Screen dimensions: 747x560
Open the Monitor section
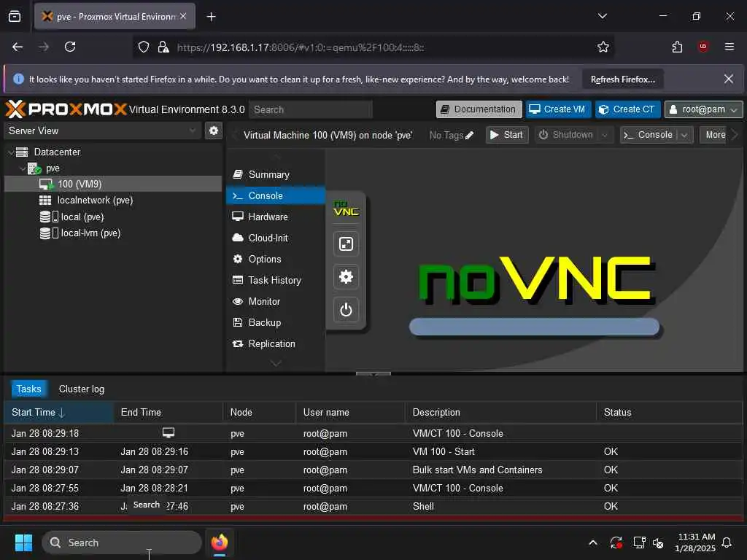[275, 301]
